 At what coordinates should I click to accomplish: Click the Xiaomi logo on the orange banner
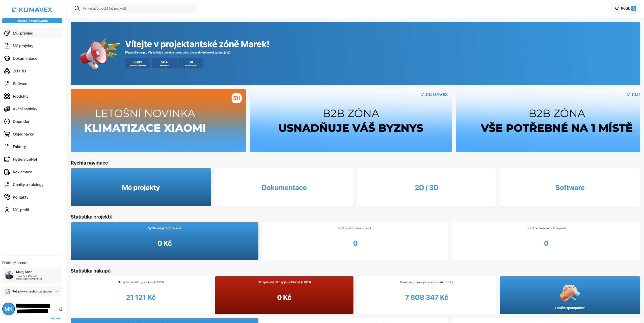click(237, 98)
